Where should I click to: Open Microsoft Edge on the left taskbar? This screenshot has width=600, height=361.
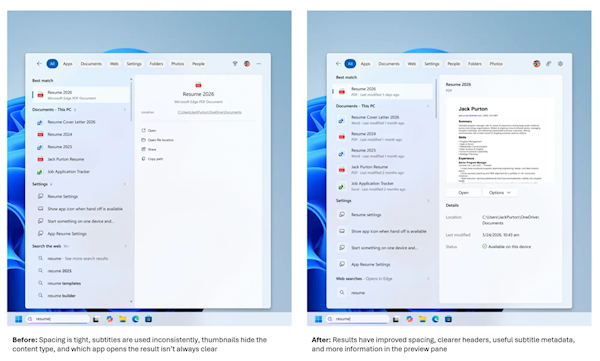pyautogui.click(x=135, y=319)
